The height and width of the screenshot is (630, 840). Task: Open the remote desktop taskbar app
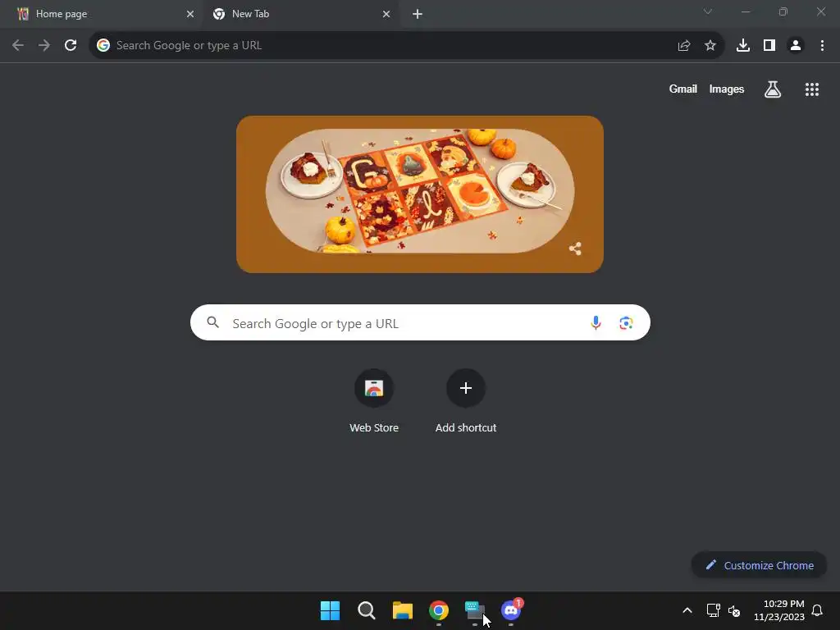pos(475,610)
